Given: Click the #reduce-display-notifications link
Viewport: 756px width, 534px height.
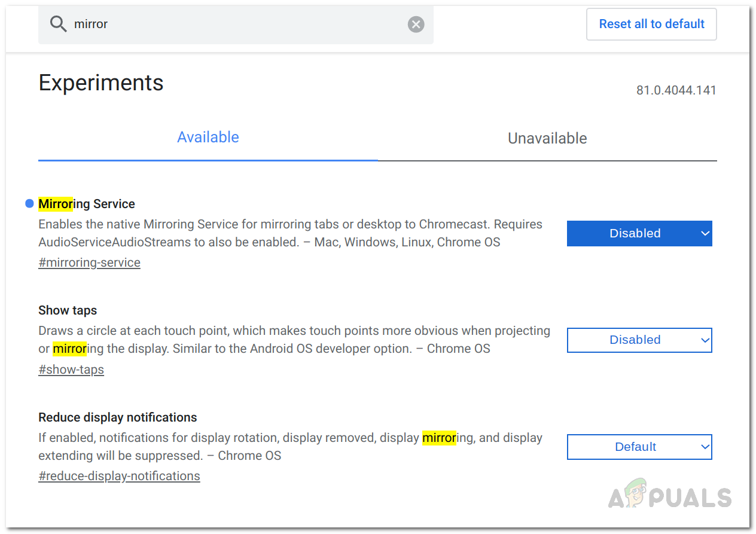Looking at the screenshot, I should 120,476.
